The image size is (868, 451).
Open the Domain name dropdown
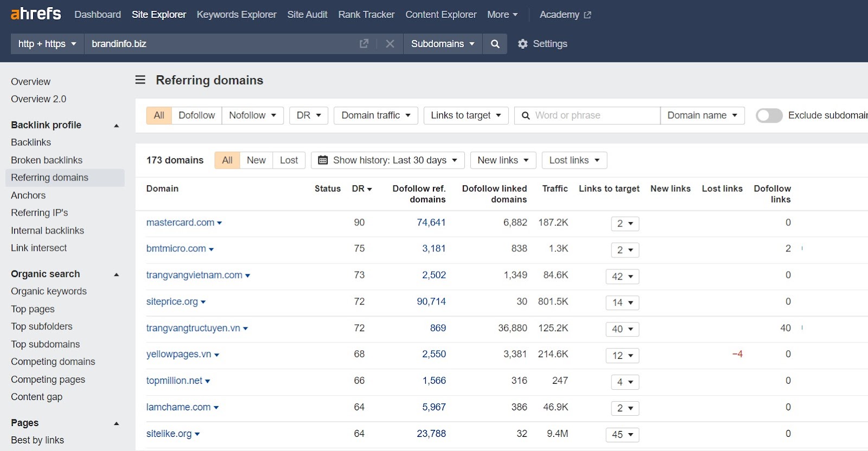pos(702,115)
